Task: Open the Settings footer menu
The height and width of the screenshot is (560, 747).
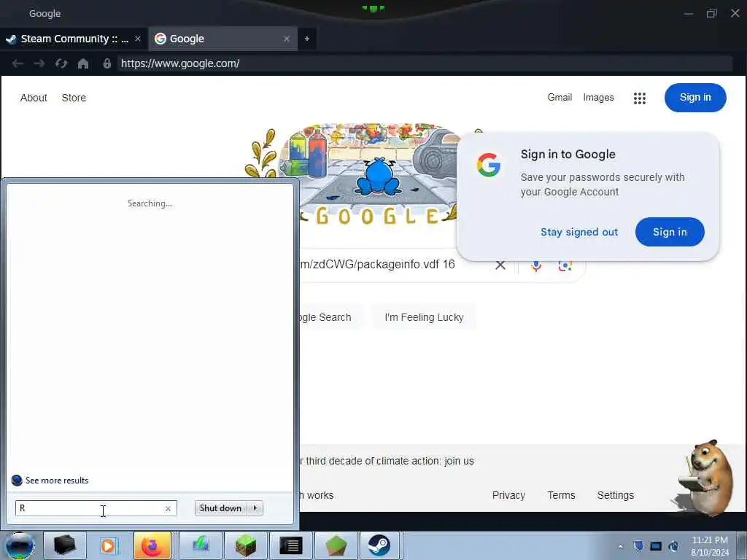Action: click(616, 495)
